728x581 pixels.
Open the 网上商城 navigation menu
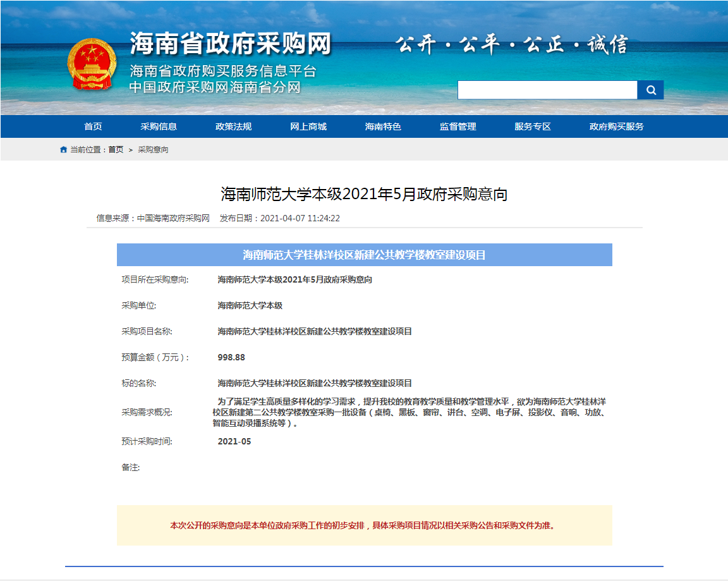[x=308, y=126]
